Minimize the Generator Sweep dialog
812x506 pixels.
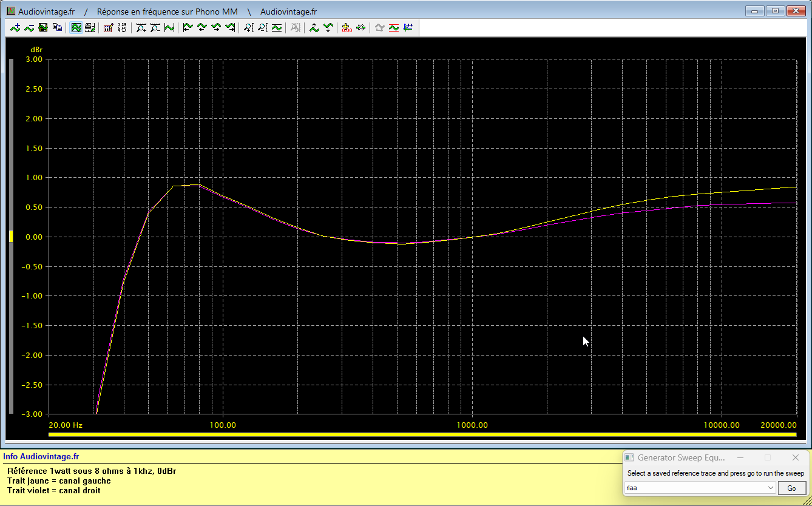(740, 457)
